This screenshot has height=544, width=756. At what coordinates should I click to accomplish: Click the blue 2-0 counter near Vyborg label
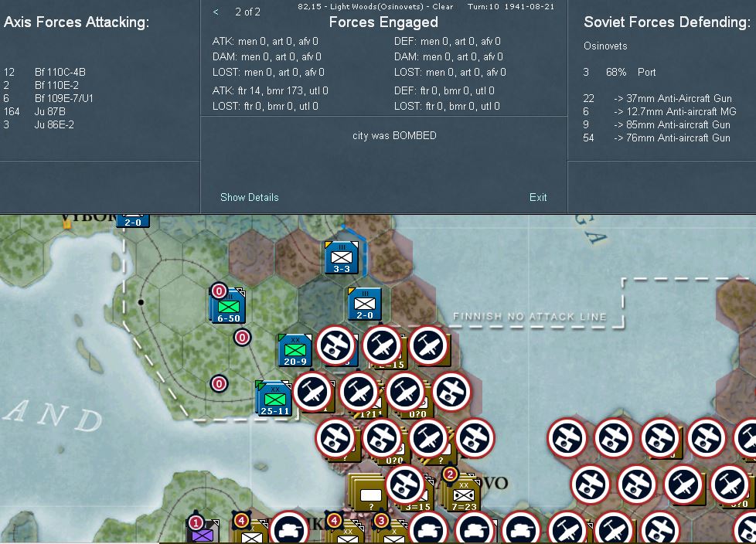pyautogui.click(x=133, y=220)
